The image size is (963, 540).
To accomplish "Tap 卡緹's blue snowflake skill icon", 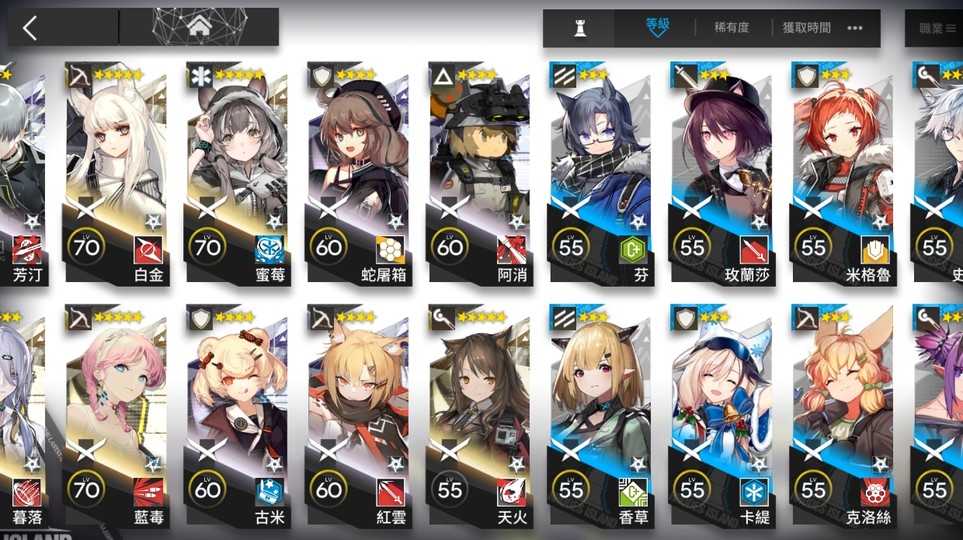I will pyautogui.click(x=754, y=492).
